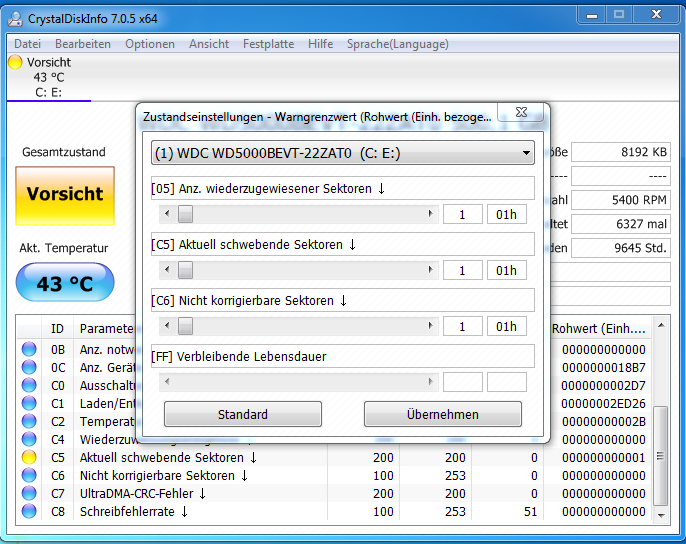Click the 43 °C temperature indicator

click(65, 282)
